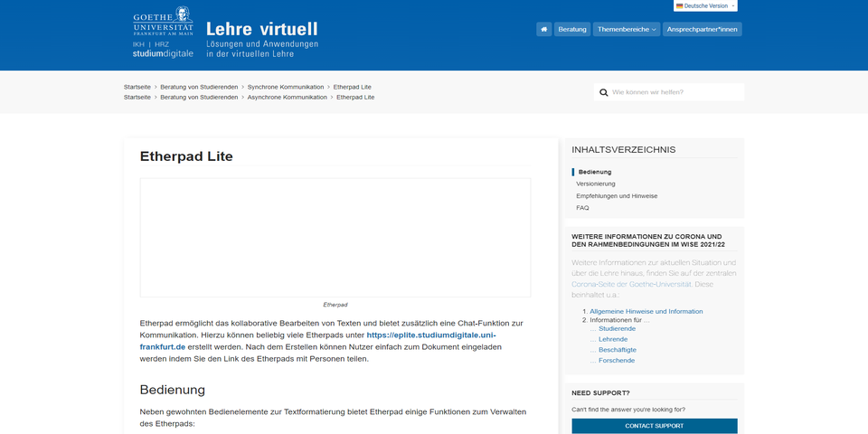Click the CONTACT SUPPORT button
868x434 pixels.
point(655,426)
